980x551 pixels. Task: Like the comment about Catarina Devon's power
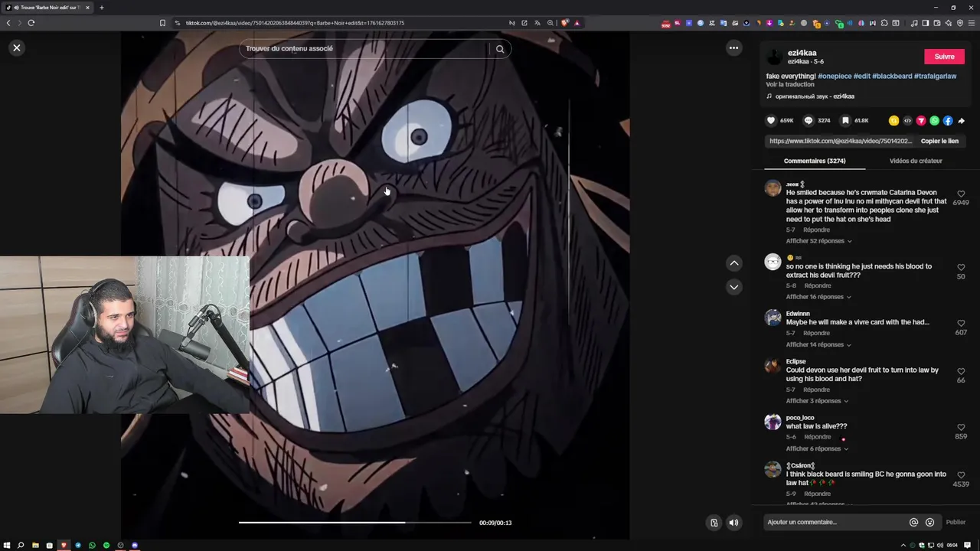pyautogui.click(x=961, y=194)
